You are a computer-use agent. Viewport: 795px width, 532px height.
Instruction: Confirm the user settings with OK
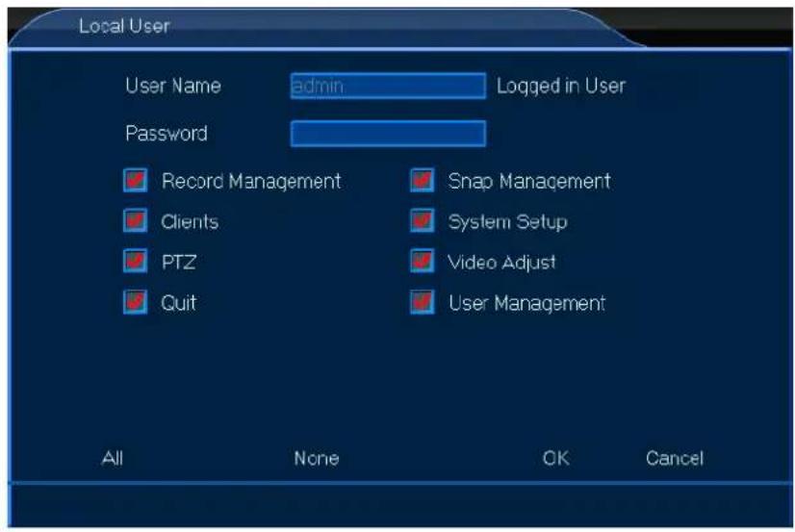pos(555,459)
